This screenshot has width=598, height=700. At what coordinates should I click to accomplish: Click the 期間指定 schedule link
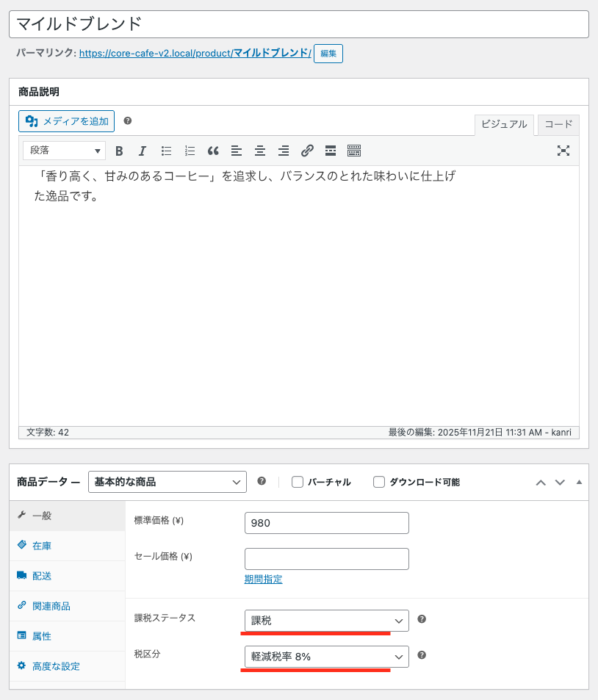263,580
